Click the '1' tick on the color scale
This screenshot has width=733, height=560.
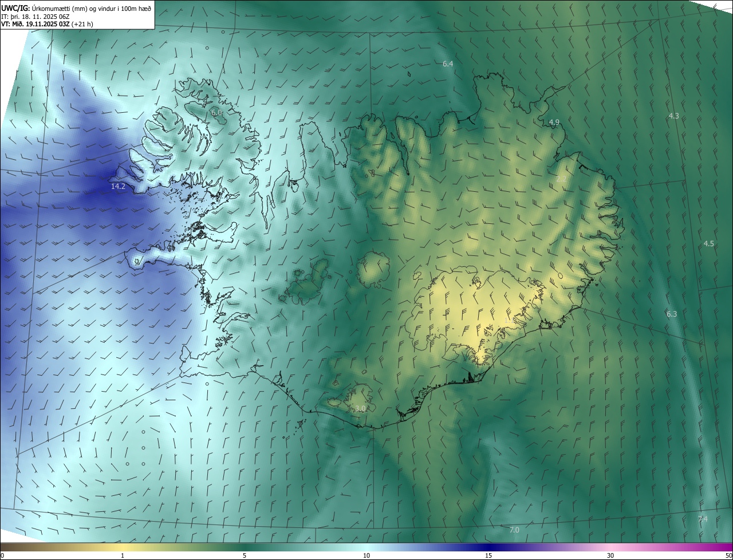tap(123, 556)
